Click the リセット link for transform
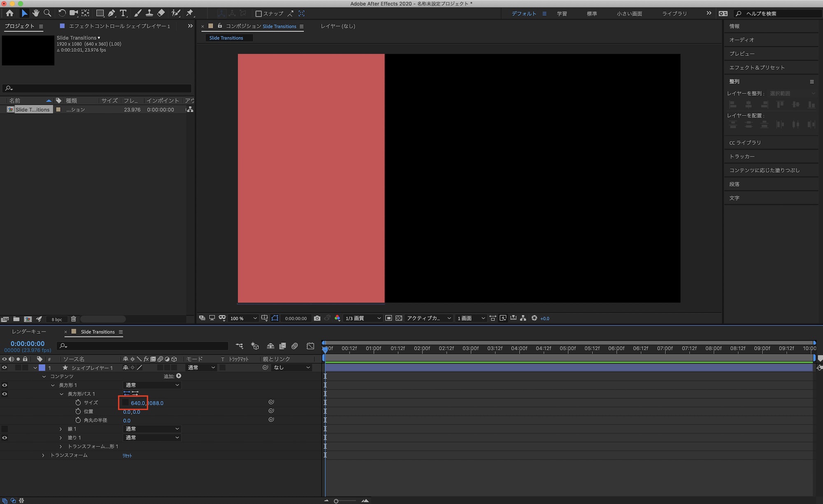 pyautogui.click(x=127, y=455)
